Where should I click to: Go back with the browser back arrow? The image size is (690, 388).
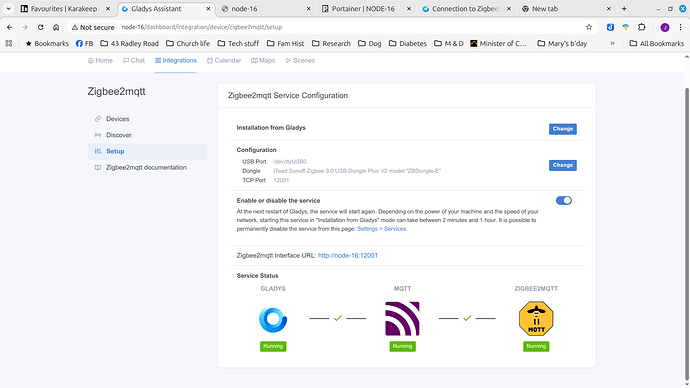tap(10, 27)
